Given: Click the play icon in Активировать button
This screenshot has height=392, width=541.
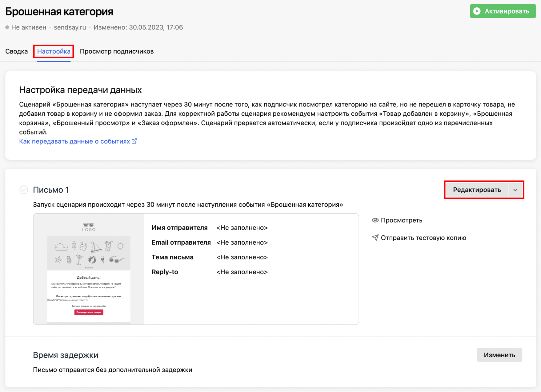Looking at the screenshot, I should click(x=477, y=11).
